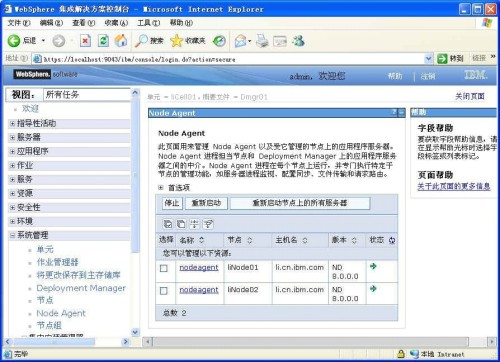Viewport: 500px width, 362px height.
Task: Open the nodeagent link for liNode01
Action: [x=199, y=267]
